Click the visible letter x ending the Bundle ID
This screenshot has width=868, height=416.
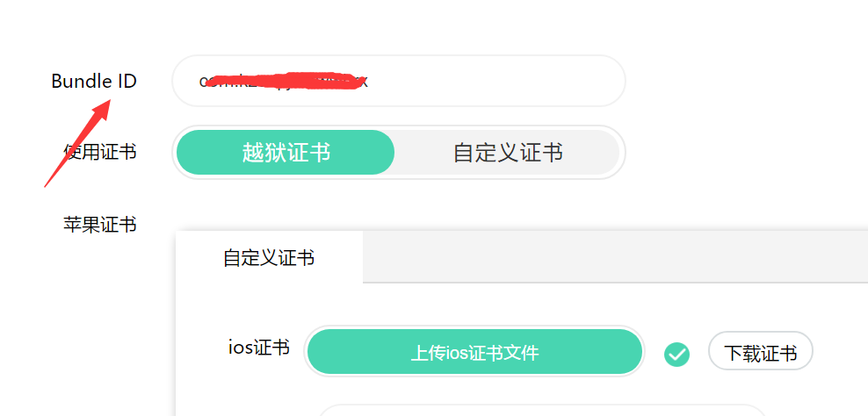364,82
